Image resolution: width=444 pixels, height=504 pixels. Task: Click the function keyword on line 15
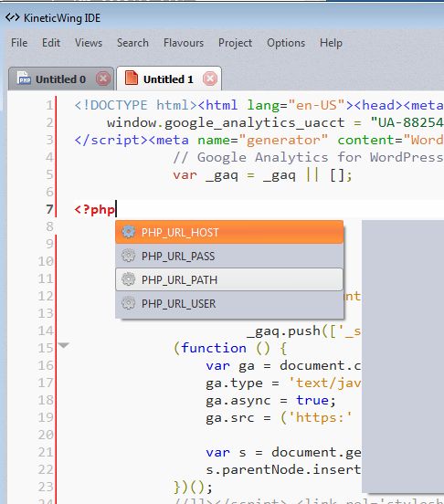point(214,348)
